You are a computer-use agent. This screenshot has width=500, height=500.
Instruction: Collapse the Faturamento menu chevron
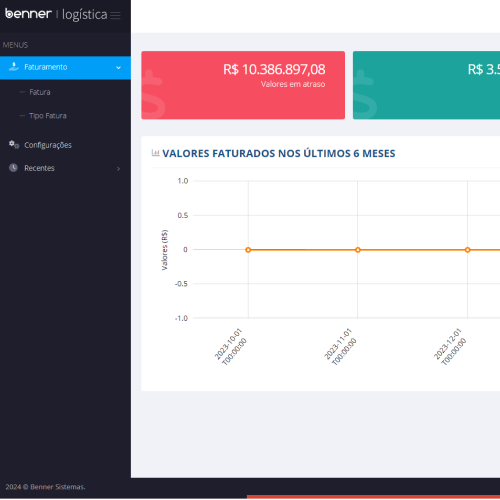[x=118, y=68]
